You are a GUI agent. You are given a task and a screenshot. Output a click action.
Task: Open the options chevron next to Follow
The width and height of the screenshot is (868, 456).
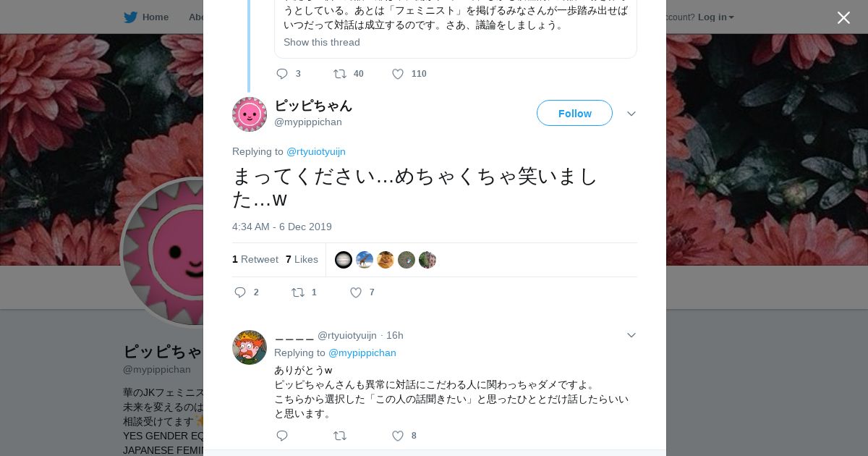(631, 114)
